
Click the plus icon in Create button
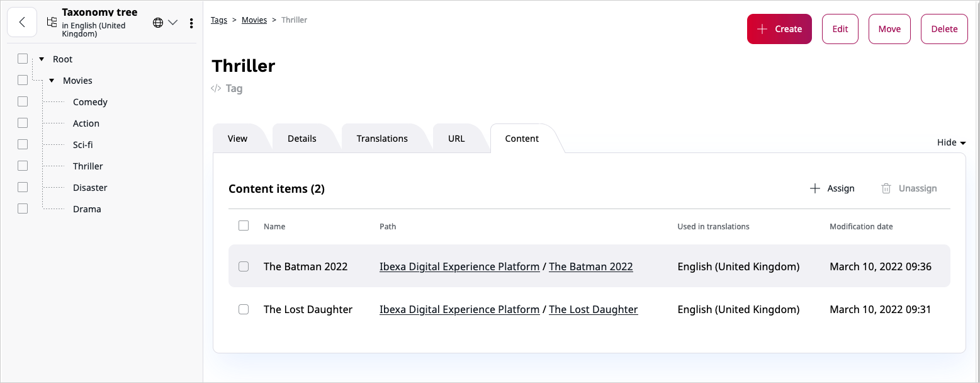click(x=762, y=29)
